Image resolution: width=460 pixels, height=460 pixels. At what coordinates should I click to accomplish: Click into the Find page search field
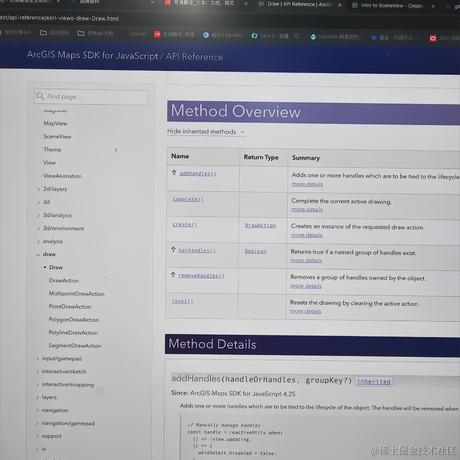coord(91,97)
